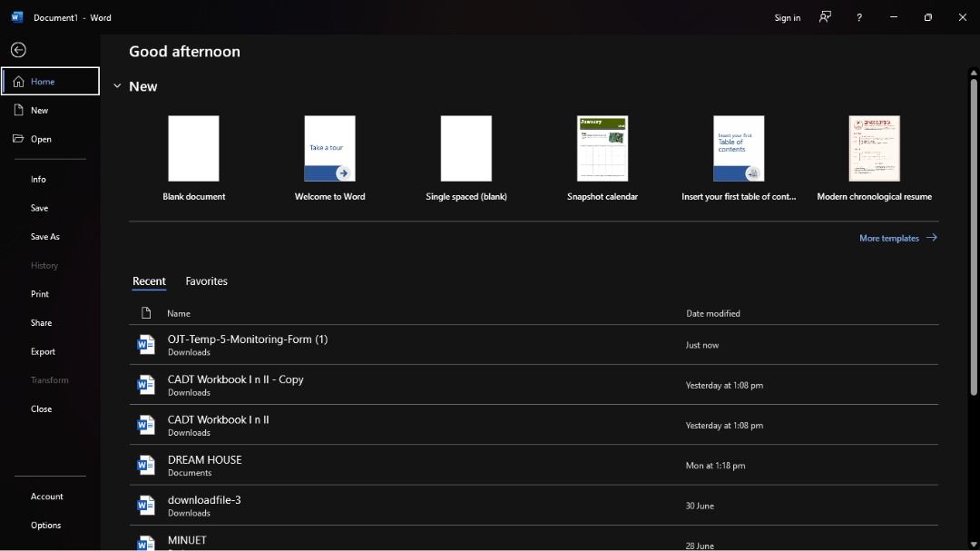Click the vertical scrollbar thumb
Image resolution: width=980 pixels, height=551 pixels.
tap(973, 236)
